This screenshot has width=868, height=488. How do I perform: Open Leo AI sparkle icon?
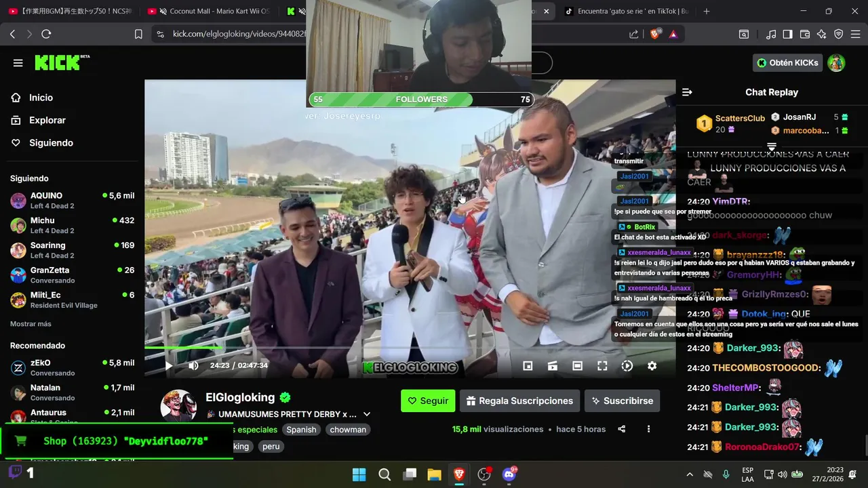[x=822, y=34]
